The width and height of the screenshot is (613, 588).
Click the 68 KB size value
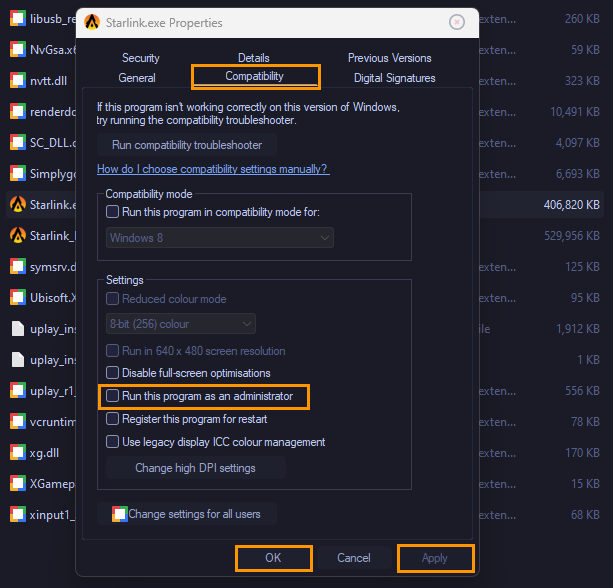(x=585, y=514)
